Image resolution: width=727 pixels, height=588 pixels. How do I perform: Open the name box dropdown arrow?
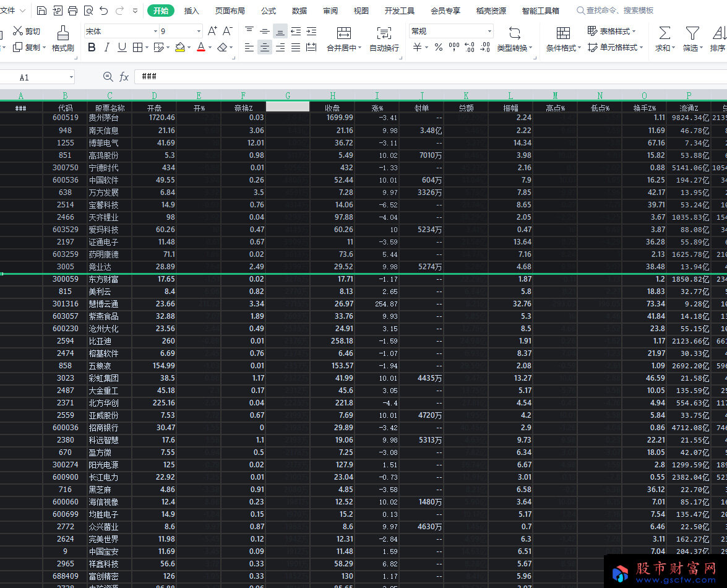pyautogui.click(x=71, y=77)
